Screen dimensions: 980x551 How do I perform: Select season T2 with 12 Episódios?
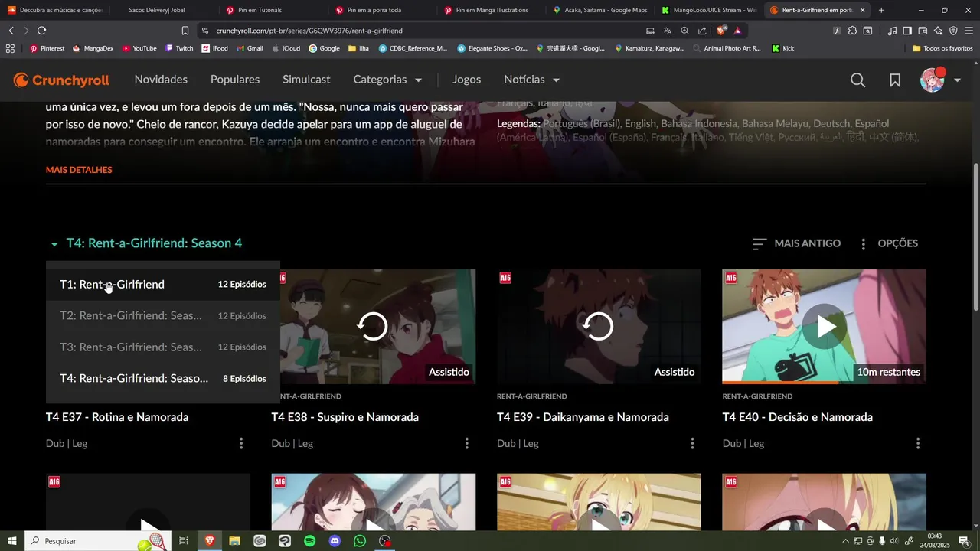coord(163,316)
